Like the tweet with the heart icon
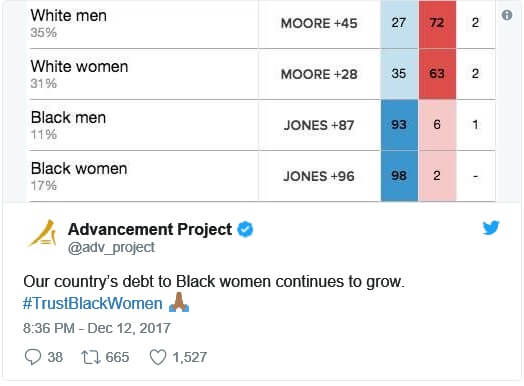 (x=158, y=357)
